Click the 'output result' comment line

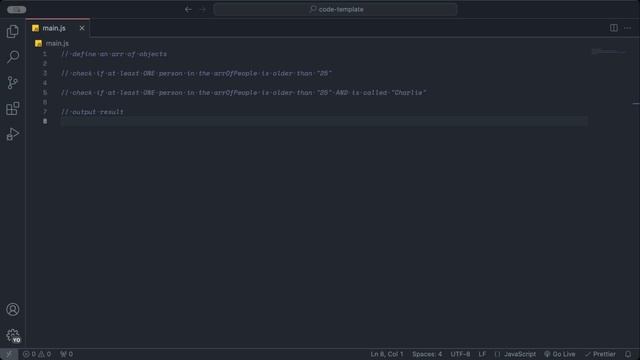click(92, 112)
